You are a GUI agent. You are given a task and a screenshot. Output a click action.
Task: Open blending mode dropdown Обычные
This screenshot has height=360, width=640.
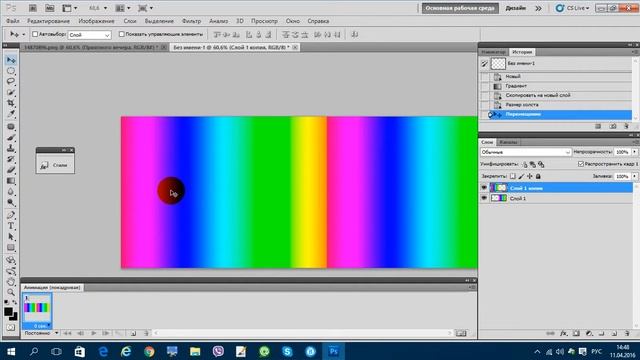[x=525, y=152]
